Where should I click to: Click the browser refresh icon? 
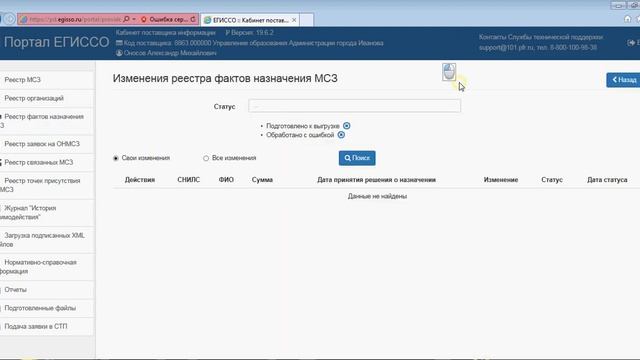(x=193, y=19)
